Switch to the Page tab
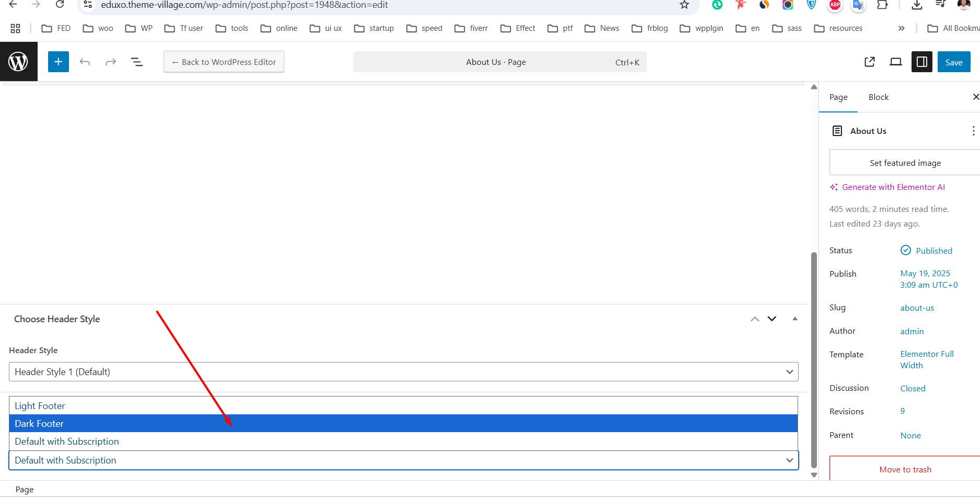The width and height of the screenshot is (980, 497). pos(838,97)
